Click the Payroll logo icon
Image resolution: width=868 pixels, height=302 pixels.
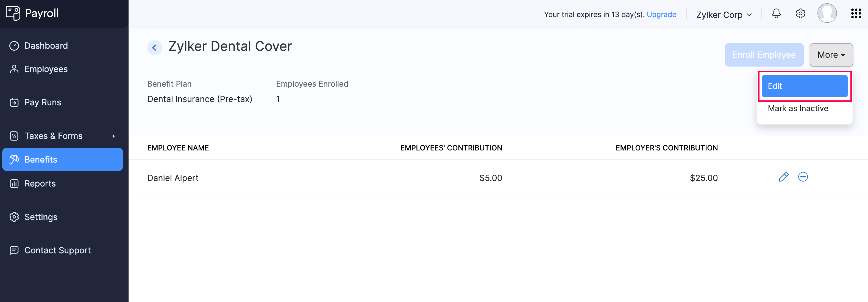[x=13, y=13]
